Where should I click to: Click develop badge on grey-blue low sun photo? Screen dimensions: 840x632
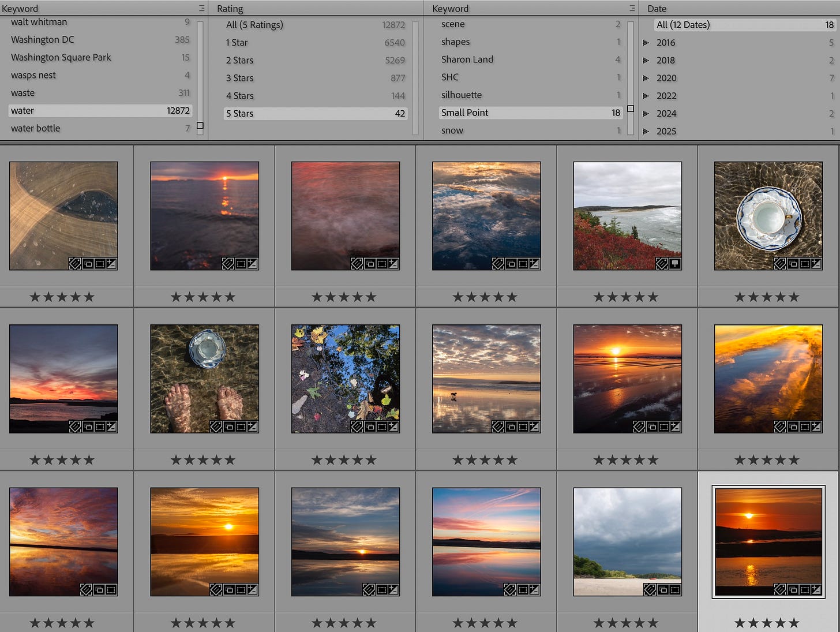pos(393,590)
